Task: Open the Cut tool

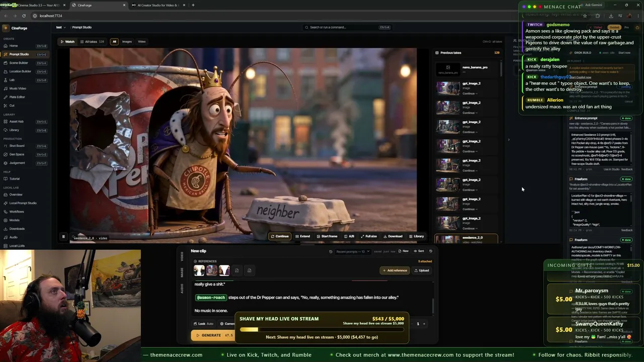Action: coord(25,106)
